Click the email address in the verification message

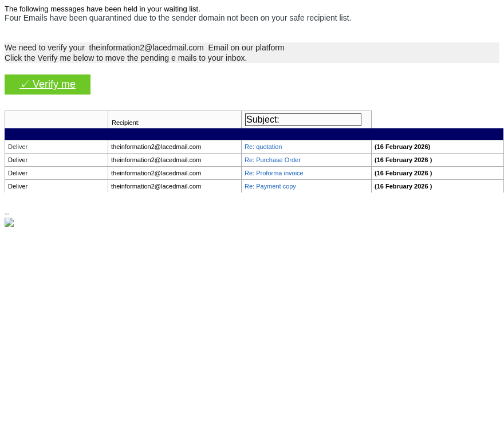[x=146, y=48]
